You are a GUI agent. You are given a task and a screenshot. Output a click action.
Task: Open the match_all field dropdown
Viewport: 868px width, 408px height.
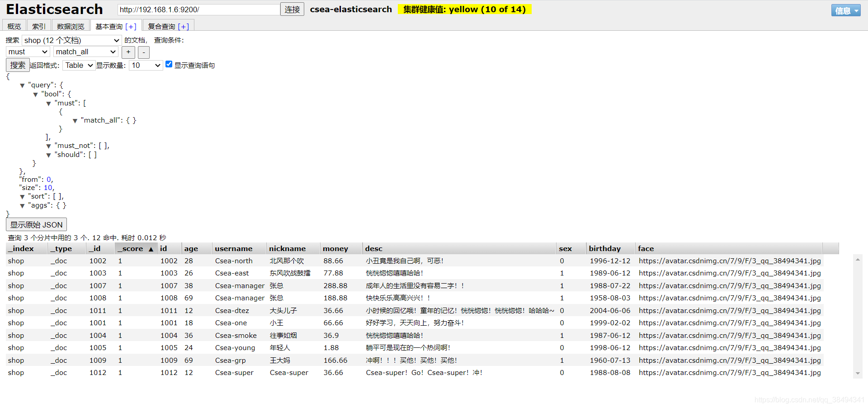pyautogui.click(x=86, y=52)
